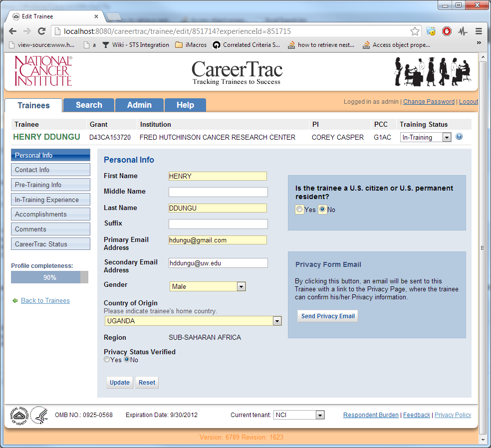Open 'how to retrieve nest...' bookmark
Viewport: 491px width, 448px height.
pos(321,45)
